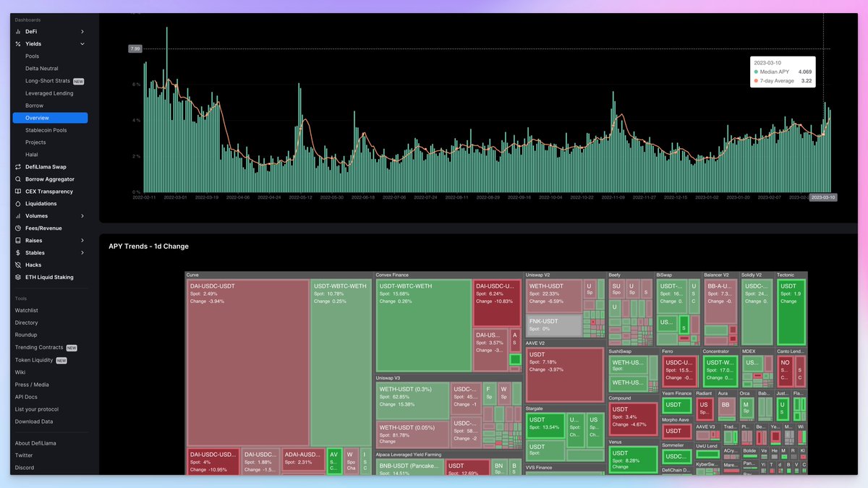Open the Discord link in sidebar

25,468
